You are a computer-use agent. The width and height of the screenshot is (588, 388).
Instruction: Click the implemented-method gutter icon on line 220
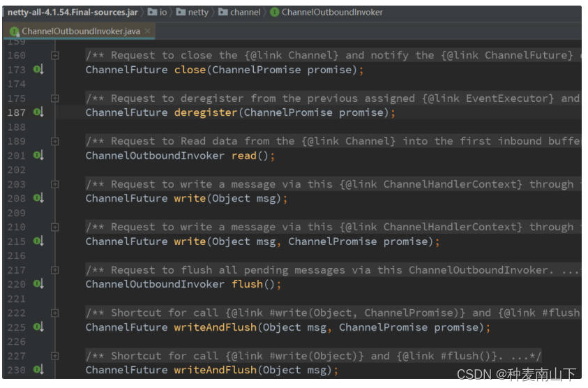(x=38, y=284)
